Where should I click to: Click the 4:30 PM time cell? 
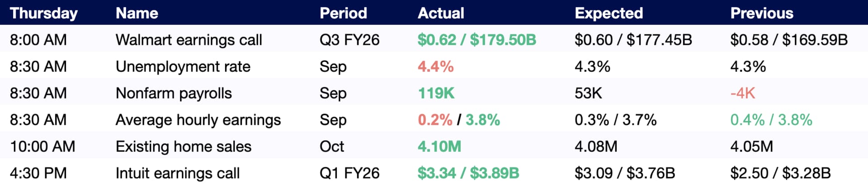(x=38, y=173)
